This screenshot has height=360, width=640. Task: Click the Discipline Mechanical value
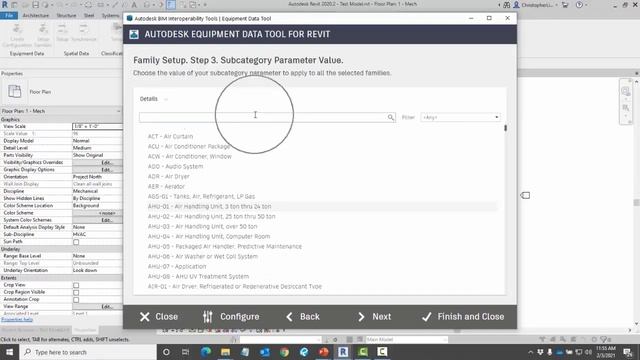coord(97,191)
